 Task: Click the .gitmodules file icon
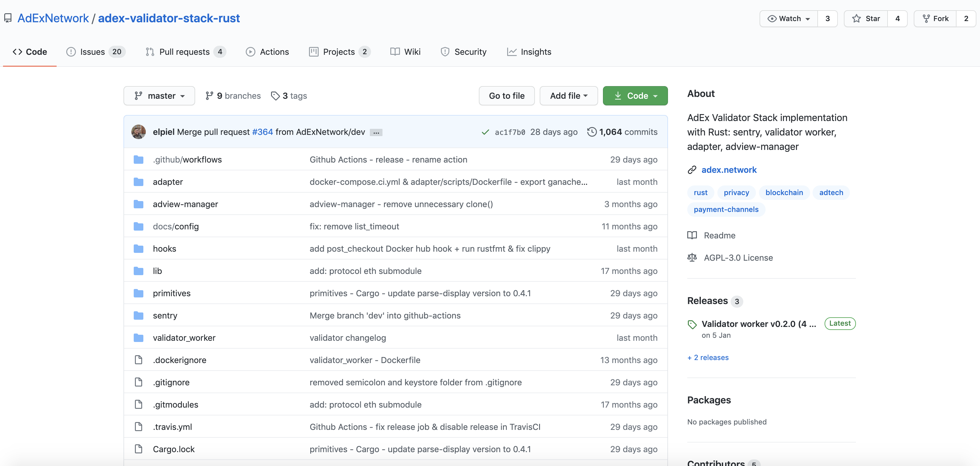pos(139,404)
